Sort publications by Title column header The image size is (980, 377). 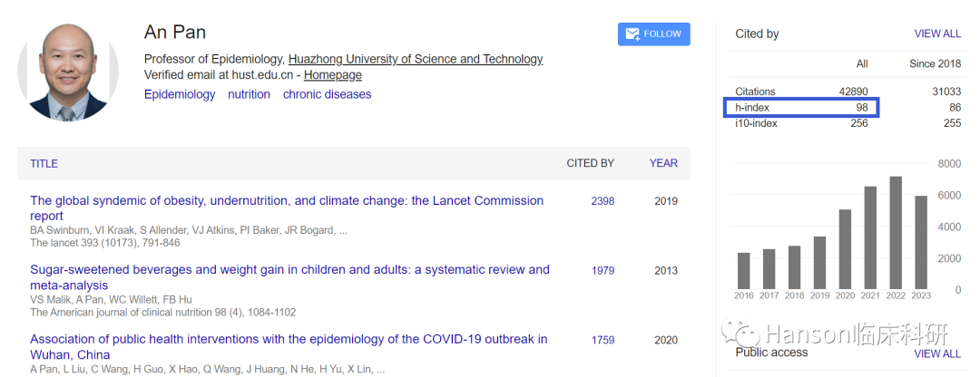44,164
